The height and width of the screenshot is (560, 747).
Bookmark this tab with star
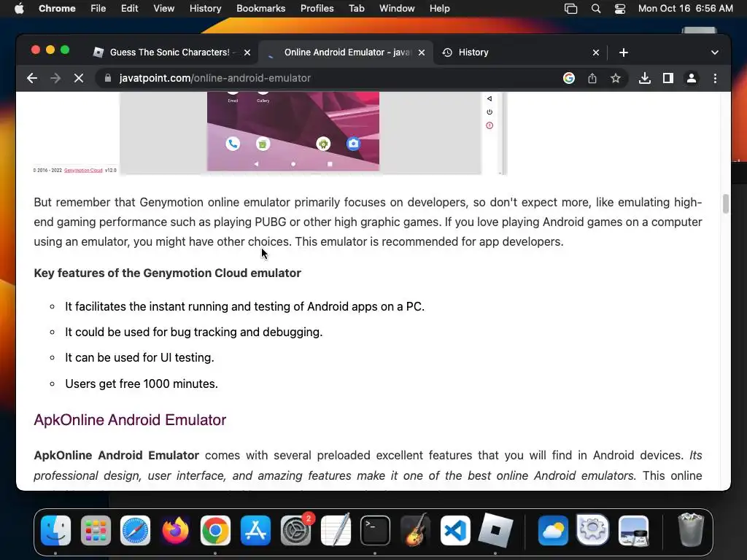click(x=616, y=78)
